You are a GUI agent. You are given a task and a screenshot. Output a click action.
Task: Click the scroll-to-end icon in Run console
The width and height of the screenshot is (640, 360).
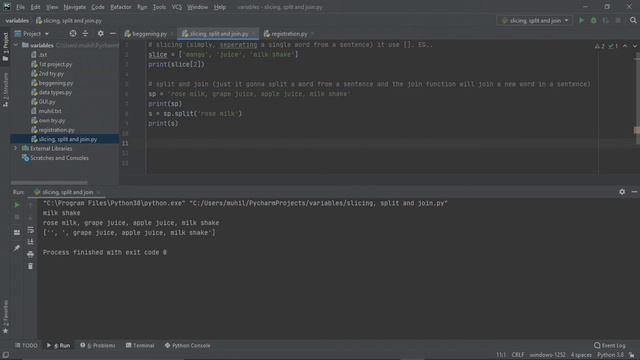coord(31,242)
